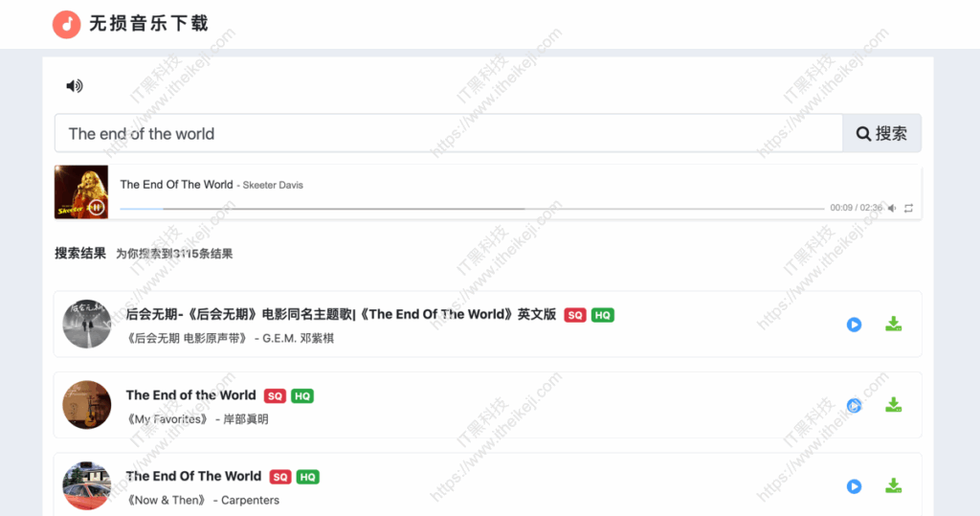The width and height of the screenshot is (980, 516).
Task: Click the 《My Favorites》 album text
Action: tap(167, 419)
